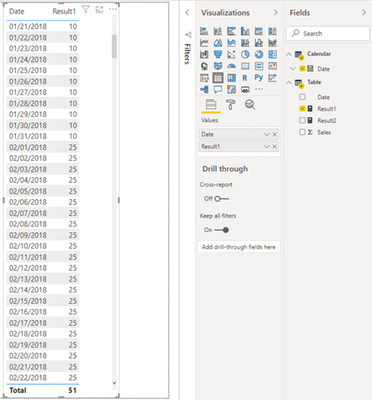Select the Filled map visual
The height and width of the screenshot is (400, 372).
[218, 66]
